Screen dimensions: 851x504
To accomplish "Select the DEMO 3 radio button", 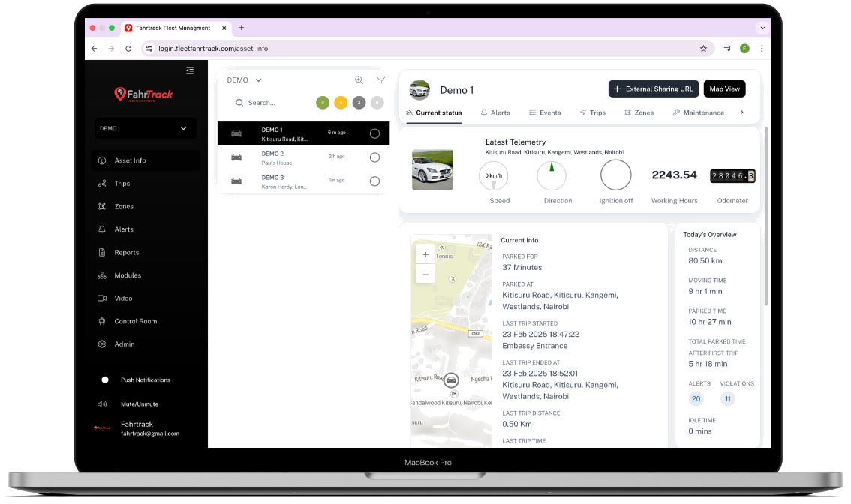I will [374, 181].
